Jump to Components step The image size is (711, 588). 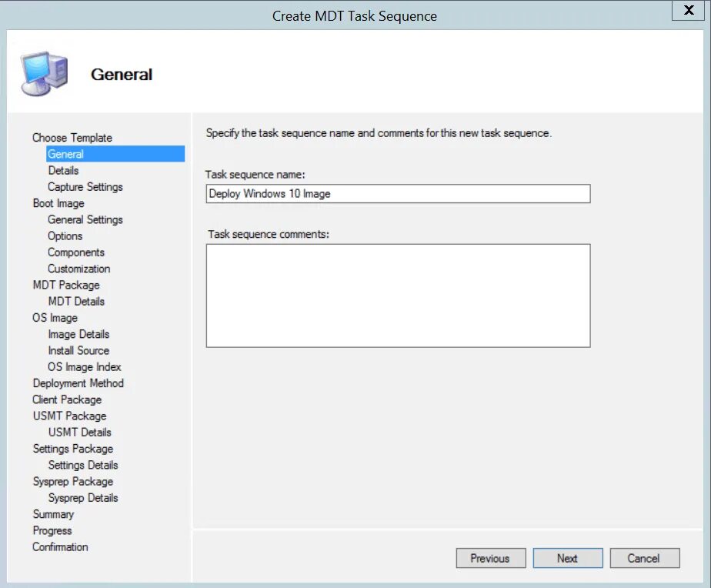(76, 252)
